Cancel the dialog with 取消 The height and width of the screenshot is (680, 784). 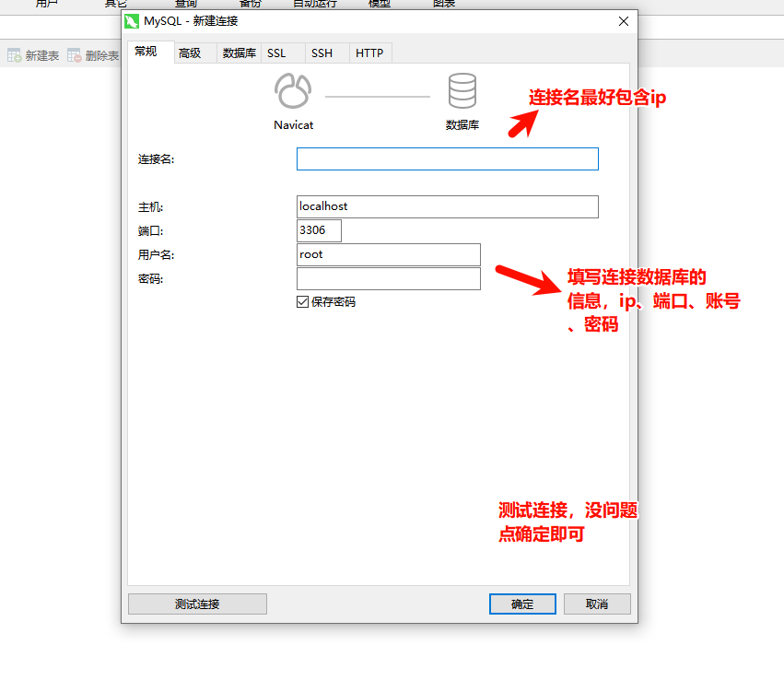(x=597, y=604)
